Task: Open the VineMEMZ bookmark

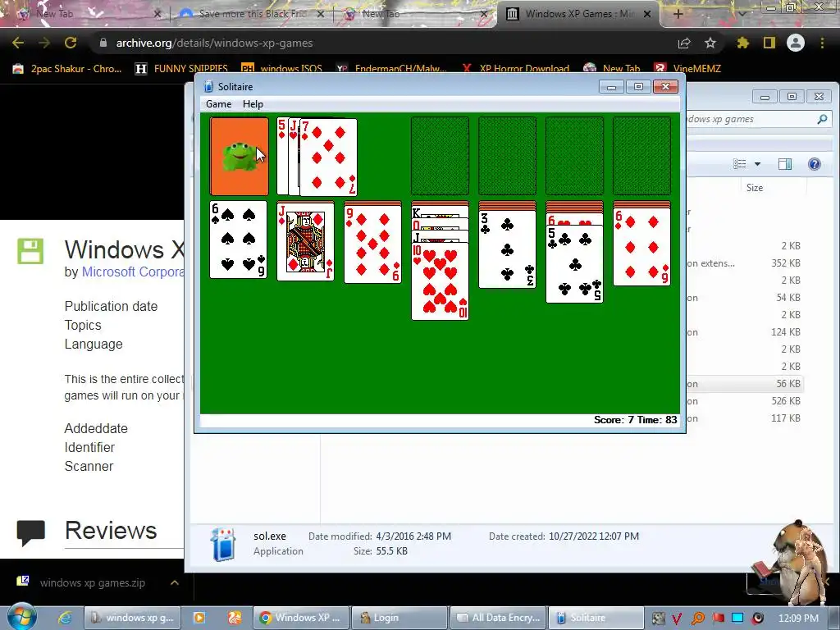Action: 688,69
